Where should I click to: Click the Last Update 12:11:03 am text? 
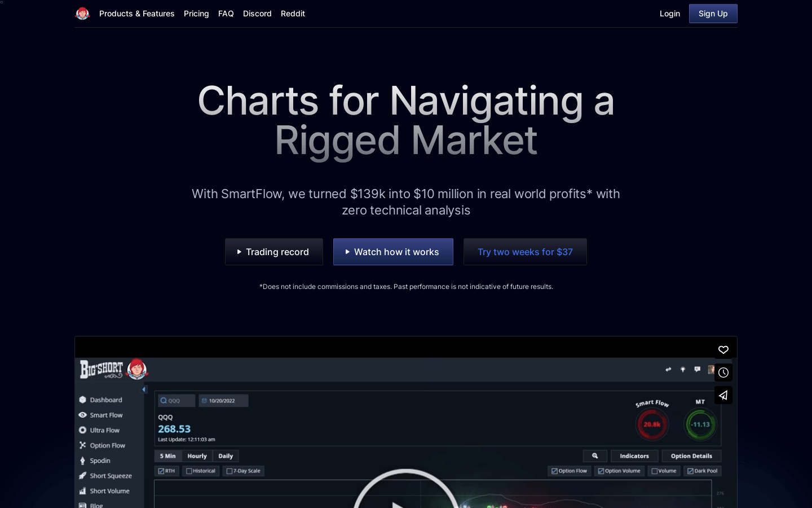pyautogui.click(x=187, y=439)
